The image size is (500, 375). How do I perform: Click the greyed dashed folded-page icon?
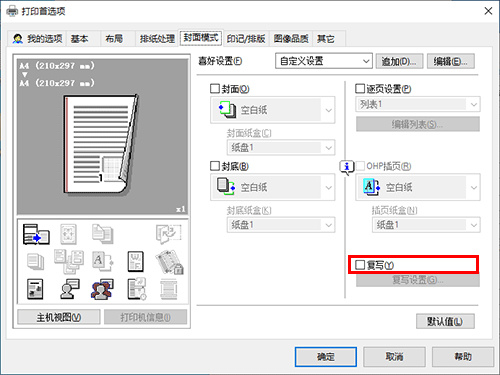click(x=169, y=234)
